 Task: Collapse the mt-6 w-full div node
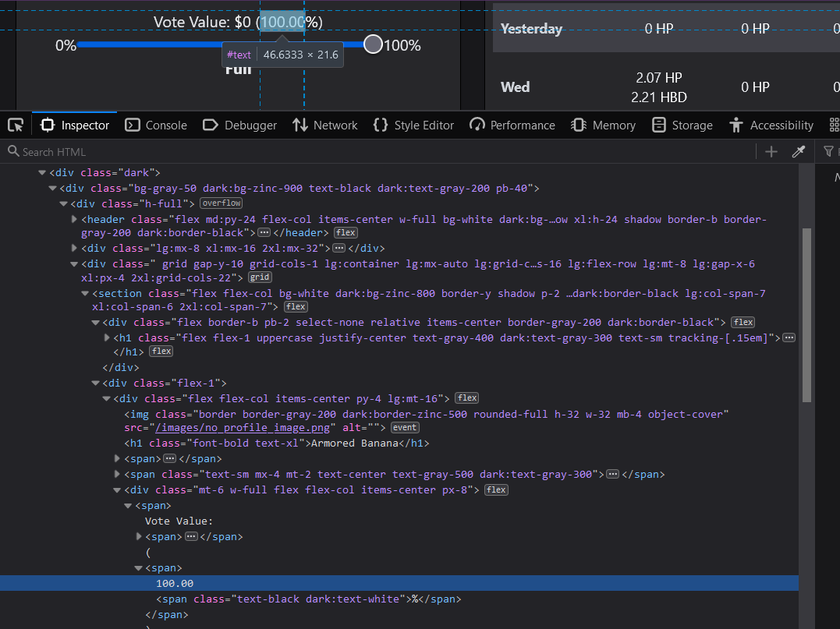(117, 489)
